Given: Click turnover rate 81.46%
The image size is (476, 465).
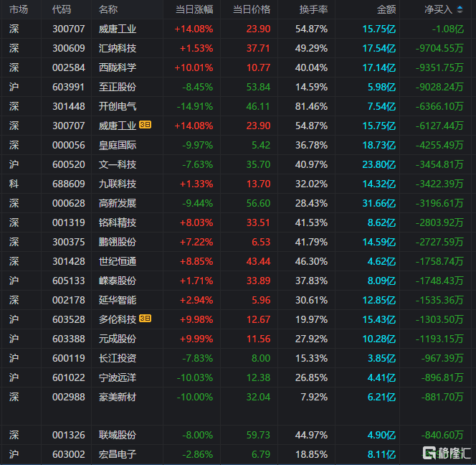Looking at the screenshot, I should (311, 106).
